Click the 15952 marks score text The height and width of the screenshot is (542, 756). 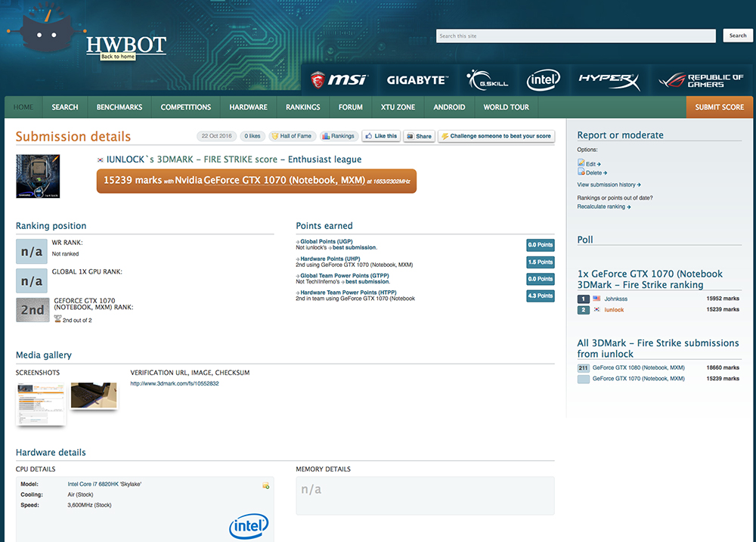click(x=723, y=299)
